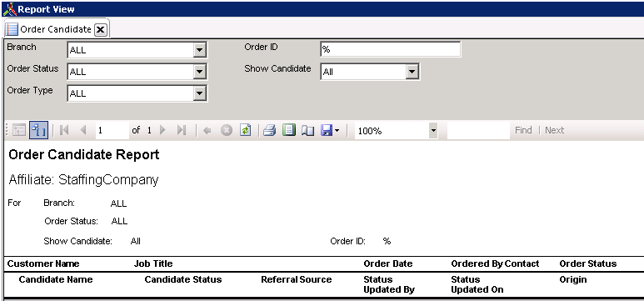
Task: Click the Candidate Status column header
Action: tap(183, 279)
